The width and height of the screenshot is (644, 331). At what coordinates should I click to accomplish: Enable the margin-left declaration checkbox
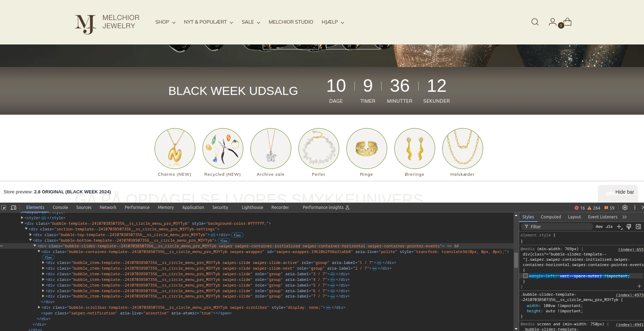click(525, 276)
